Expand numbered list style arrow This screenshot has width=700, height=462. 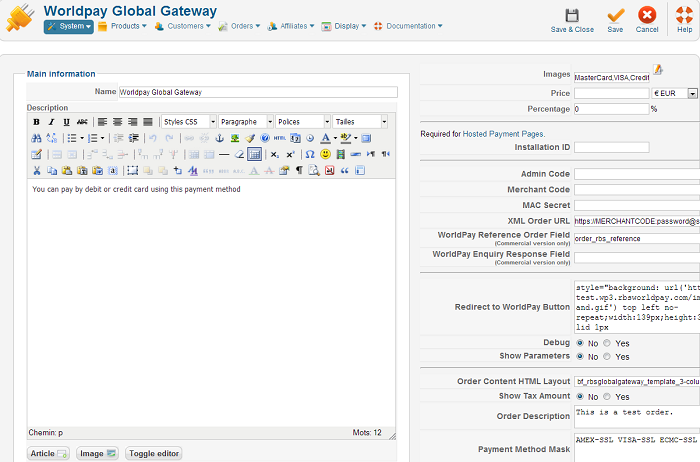point(102,138)
